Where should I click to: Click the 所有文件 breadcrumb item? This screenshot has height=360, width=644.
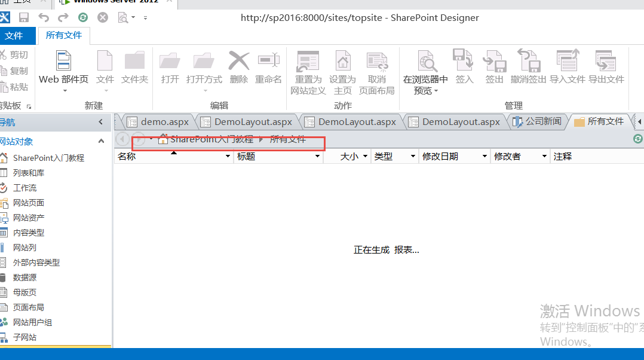tap(288, 139)
